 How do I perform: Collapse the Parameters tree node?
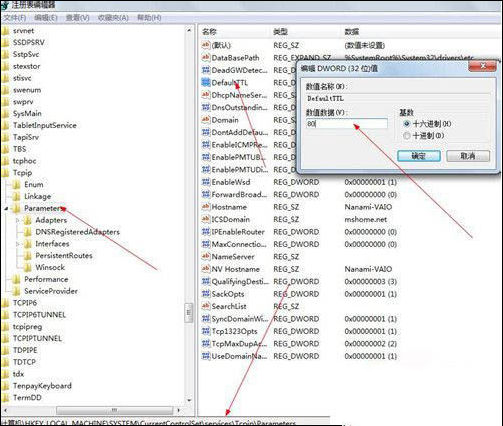[x=6, y=209]
